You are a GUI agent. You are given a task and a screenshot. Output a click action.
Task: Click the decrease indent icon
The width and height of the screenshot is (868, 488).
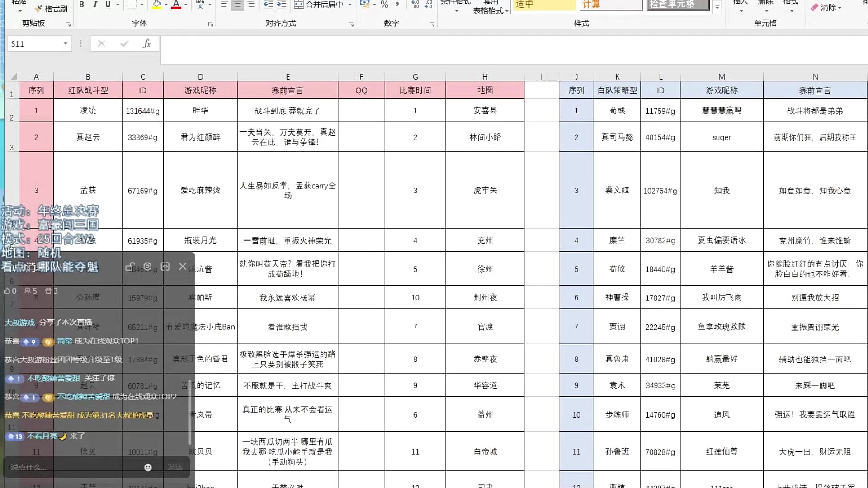268,5
